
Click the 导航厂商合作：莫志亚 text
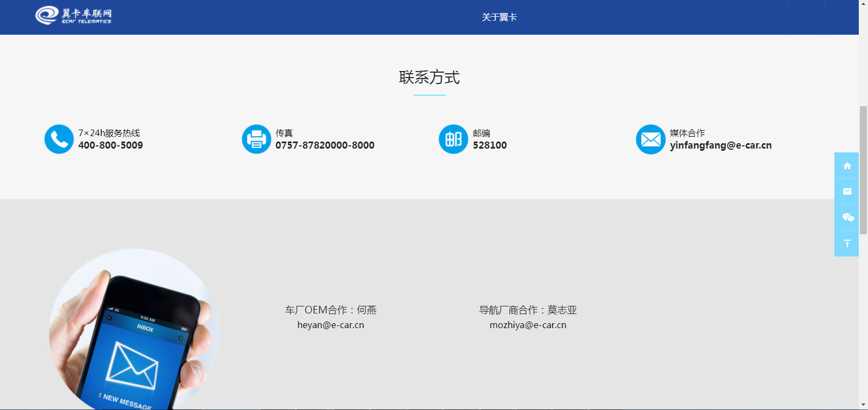(528, 310)
